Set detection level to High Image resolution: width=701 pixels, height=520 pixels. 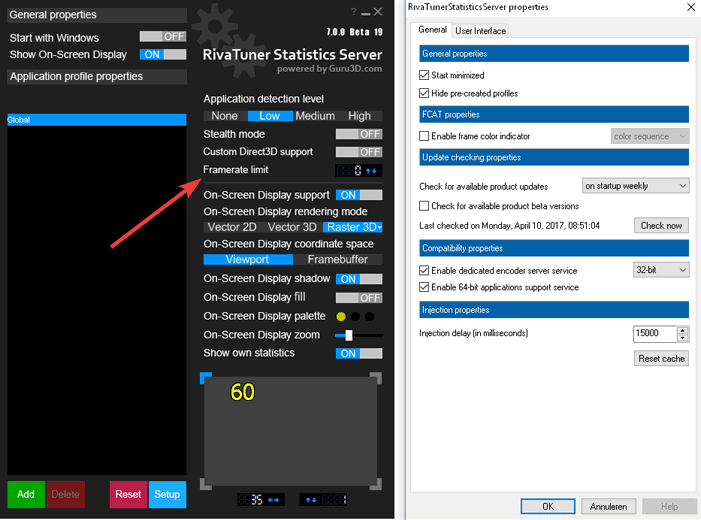[x=359, y=116]
